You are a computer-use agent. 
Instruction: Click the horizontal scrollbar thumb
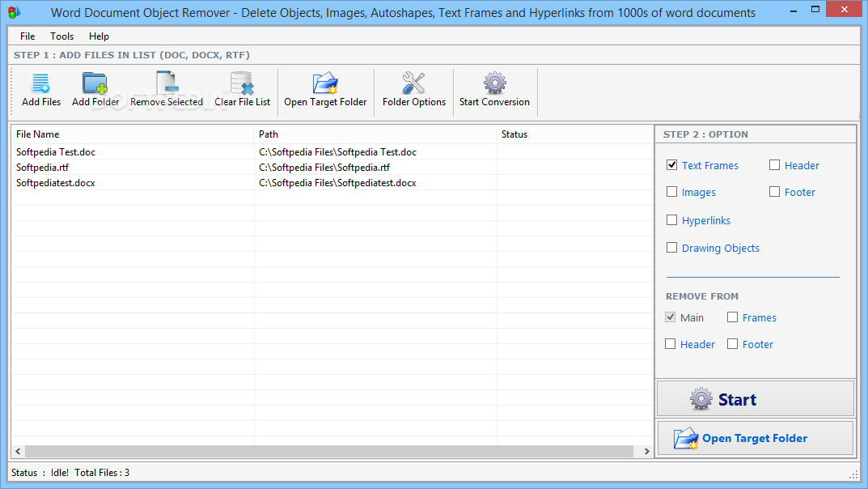pos(329,451)
